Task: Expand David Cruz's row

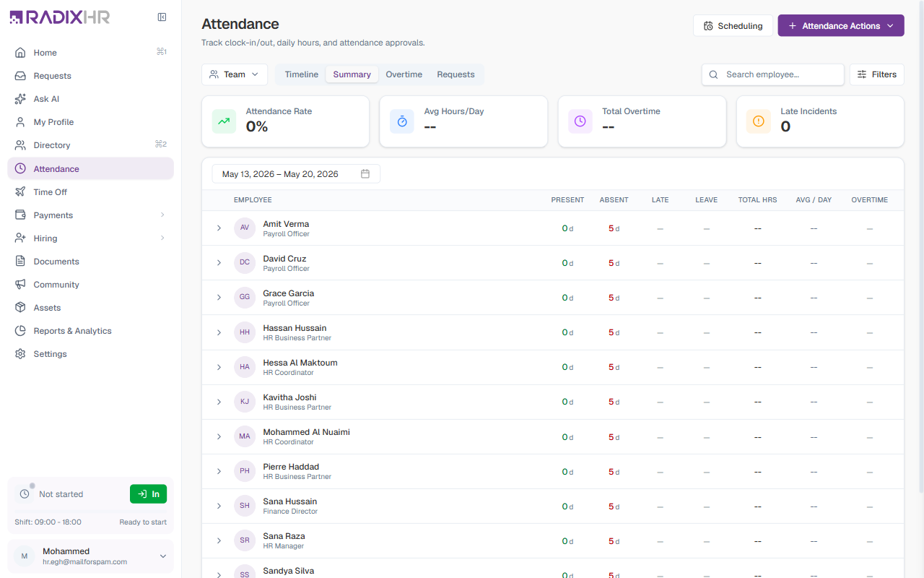Action: 219,263
